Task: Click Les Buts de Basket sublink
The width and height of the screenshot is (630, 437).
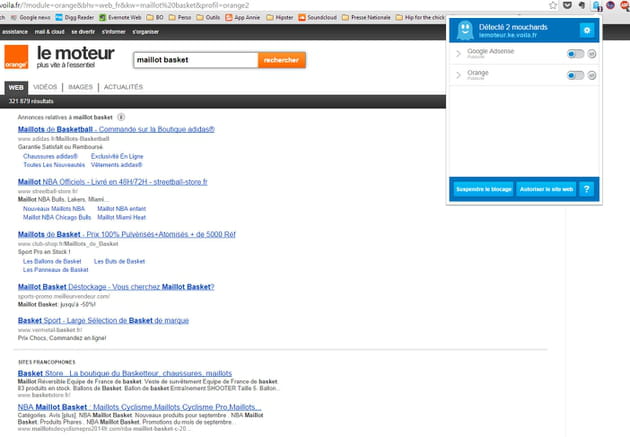Action: point(119,261)
